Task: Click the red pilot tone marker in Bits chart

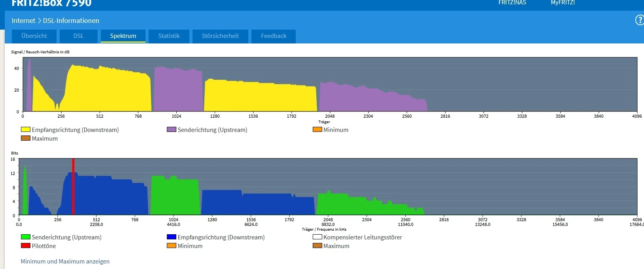Action: [73, 186]
